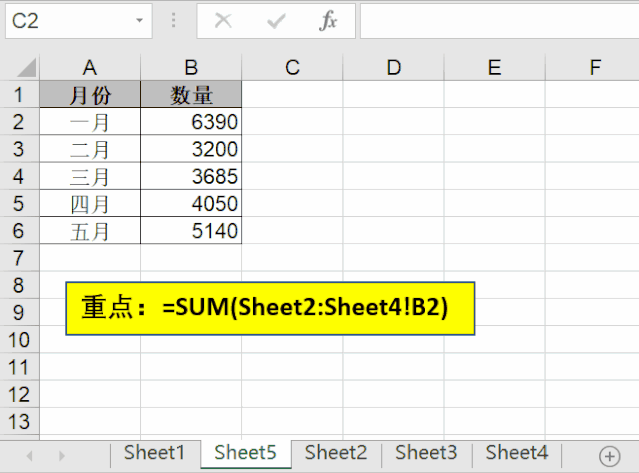Click the Insert Function fx icon
The image size is (639, 473).
click(328, 21)
